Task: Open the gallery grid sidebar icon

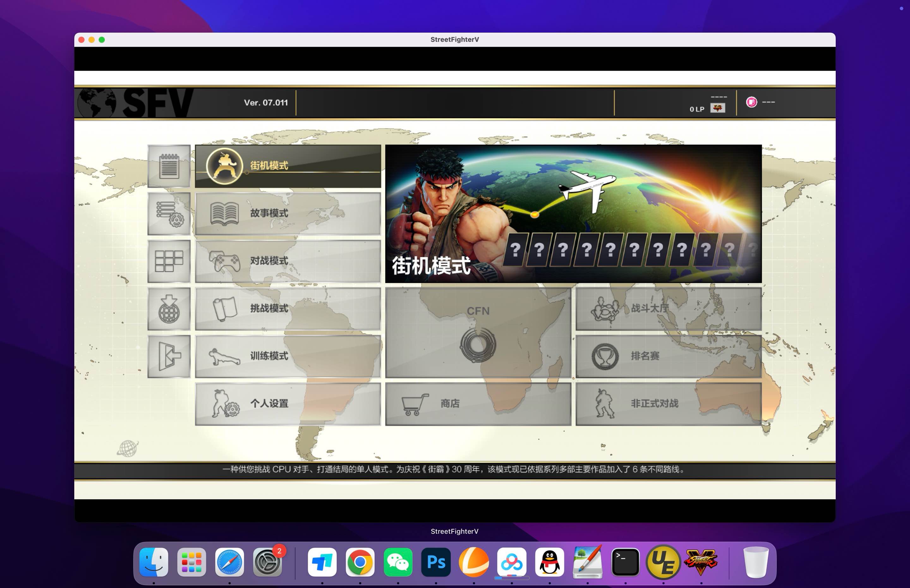Action: pyautogui.click(x=169, y=261)
